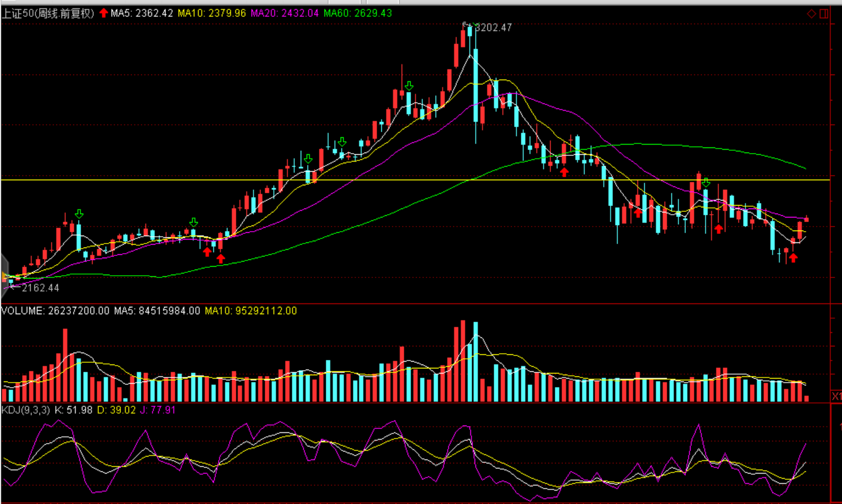Click the MA20 magenta average value
This screenshot has width=842, height=504.
coord(284,13)
